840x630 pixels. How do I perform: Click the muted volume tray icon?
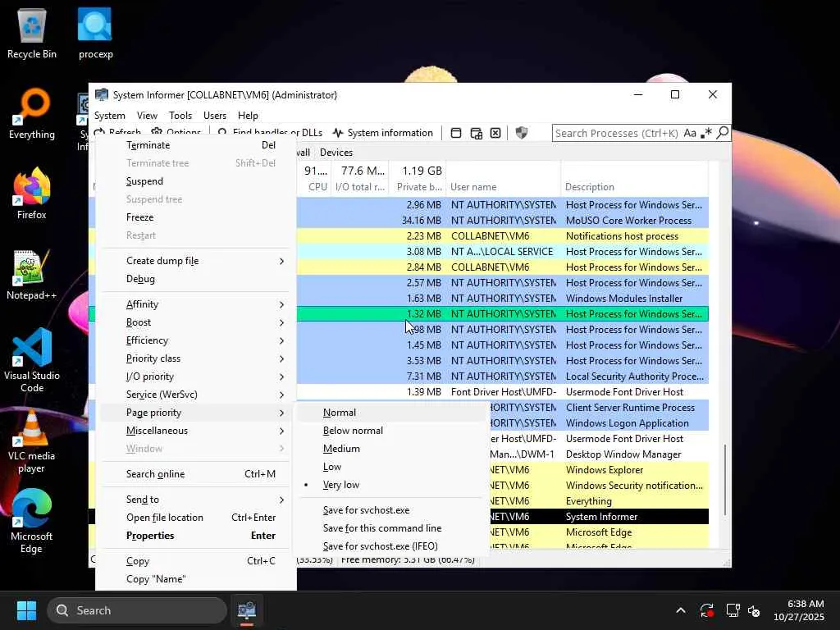754,610
